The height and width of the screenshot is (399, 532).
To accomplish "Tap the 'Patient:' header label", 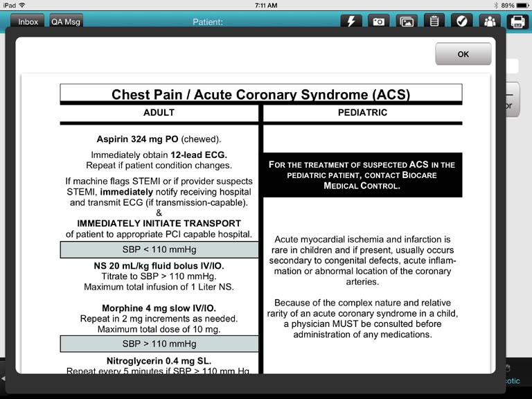I will (x=208, y=22).
